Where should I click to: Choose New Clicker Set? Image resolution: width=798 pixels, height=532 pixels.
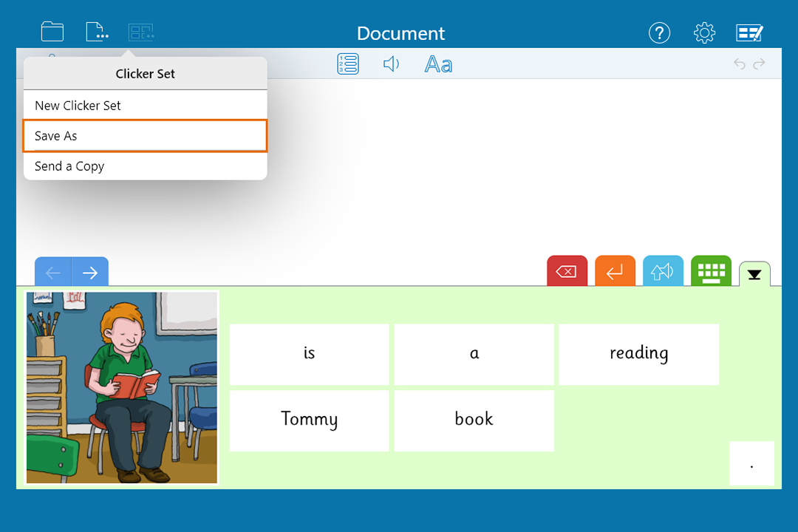click(145, 105)
